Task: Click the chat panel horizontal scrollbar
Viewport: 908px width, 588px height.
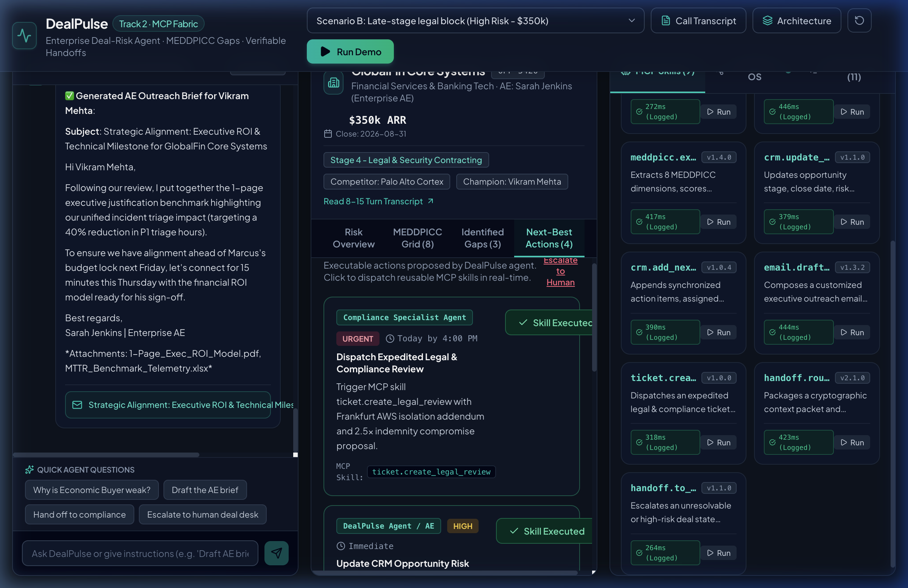Action: tap(106, 454)
